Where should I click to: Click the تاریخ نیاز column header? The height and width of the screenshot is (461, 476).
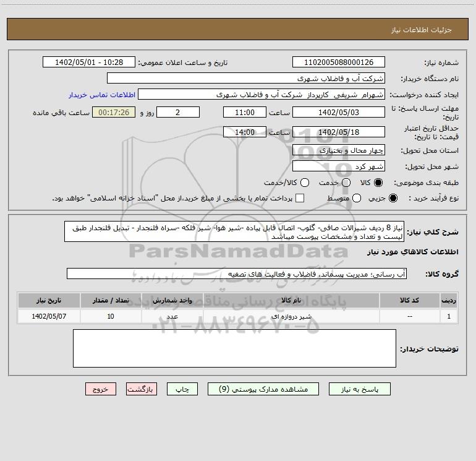click(x=49, y=300)
